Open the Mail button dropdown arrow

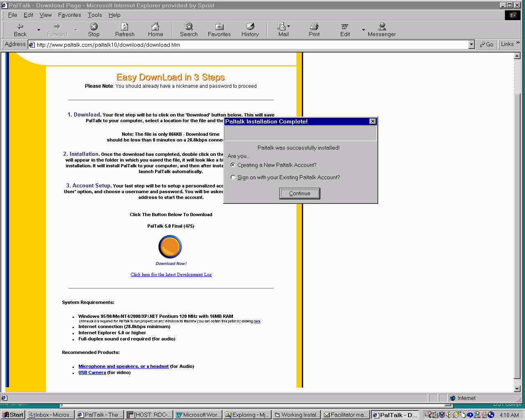[288, 26]
